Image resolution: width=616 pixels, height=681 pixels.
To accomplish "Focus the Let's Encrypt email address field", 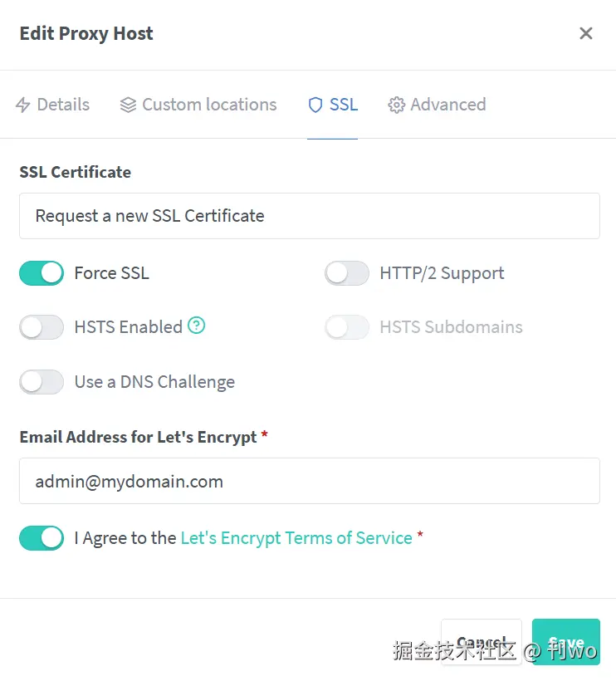I will click(x=309, y=481).
